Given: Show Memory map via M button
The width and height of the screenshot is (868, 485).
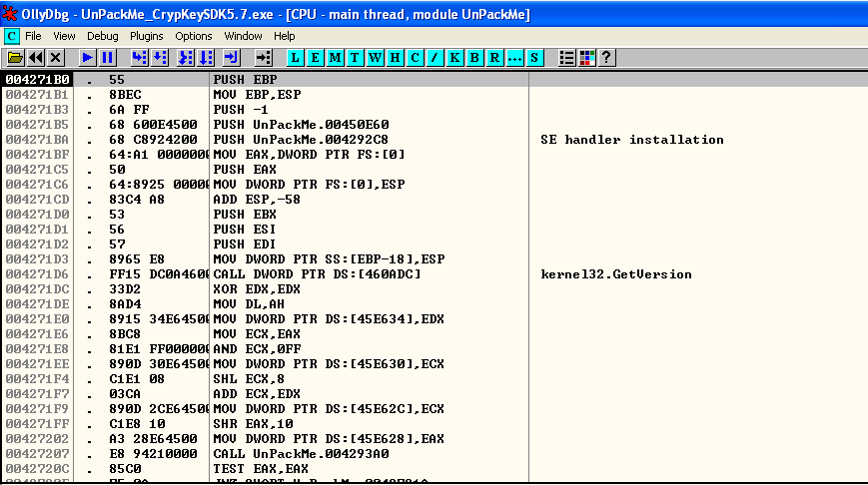Looking at the screenshot, I should (x=335, y=58).
